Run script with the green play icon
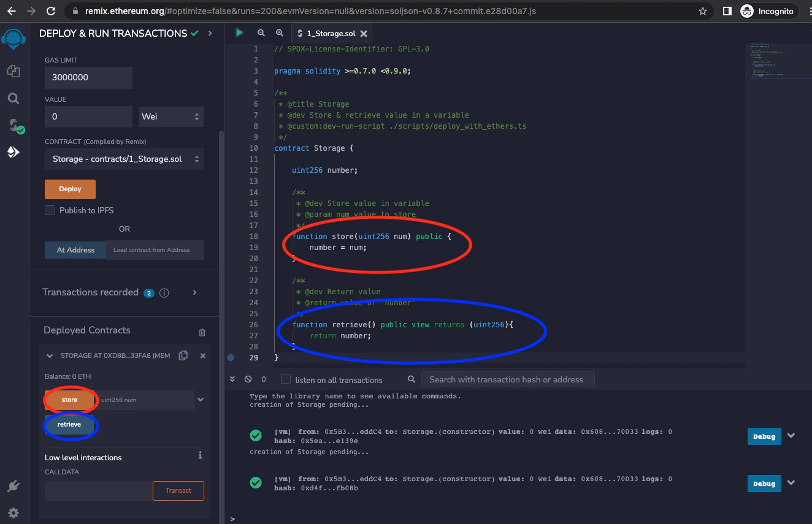The width and height of the screenshot is (812, 524). (x=239, y=33)
